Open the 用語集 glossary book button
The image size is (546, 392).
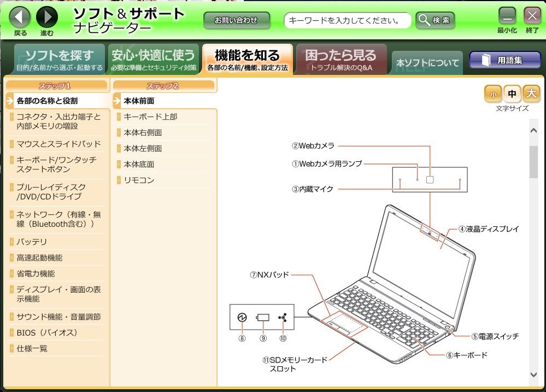504,60
